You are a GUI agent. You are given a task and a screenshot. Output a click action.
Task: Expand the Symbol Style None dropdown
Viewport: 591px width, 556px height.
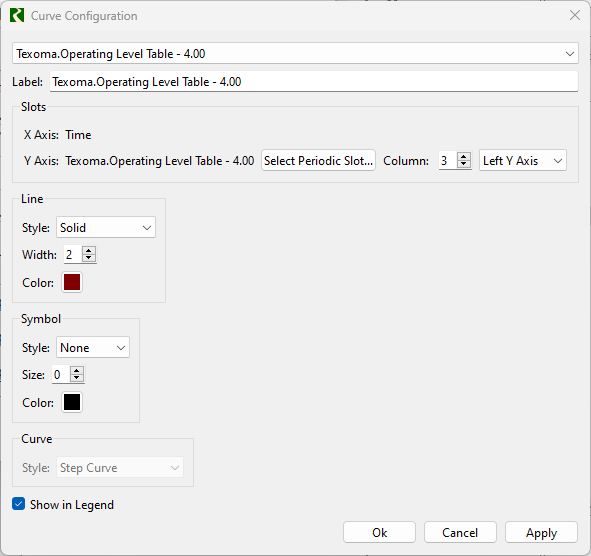coord(93,347)
